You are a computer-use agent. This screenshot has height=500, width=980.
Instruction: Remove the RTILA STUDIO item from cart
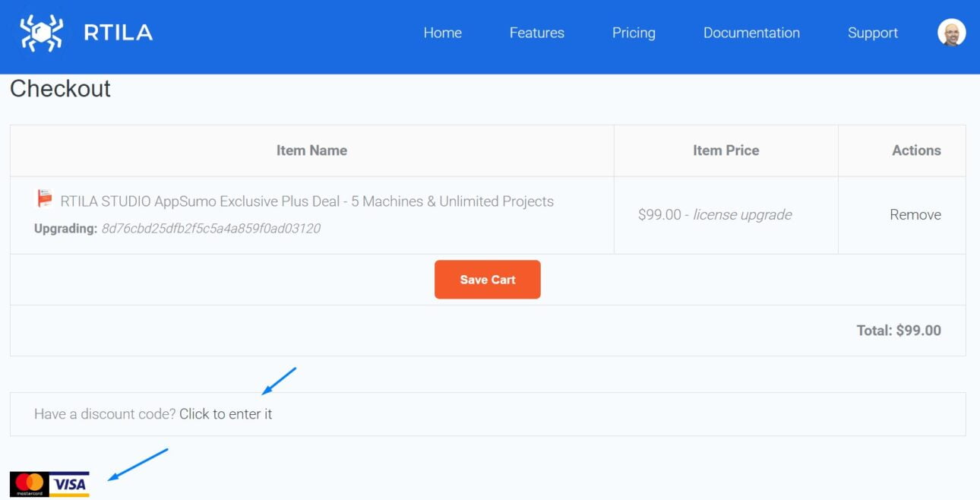tap(915, 215)
